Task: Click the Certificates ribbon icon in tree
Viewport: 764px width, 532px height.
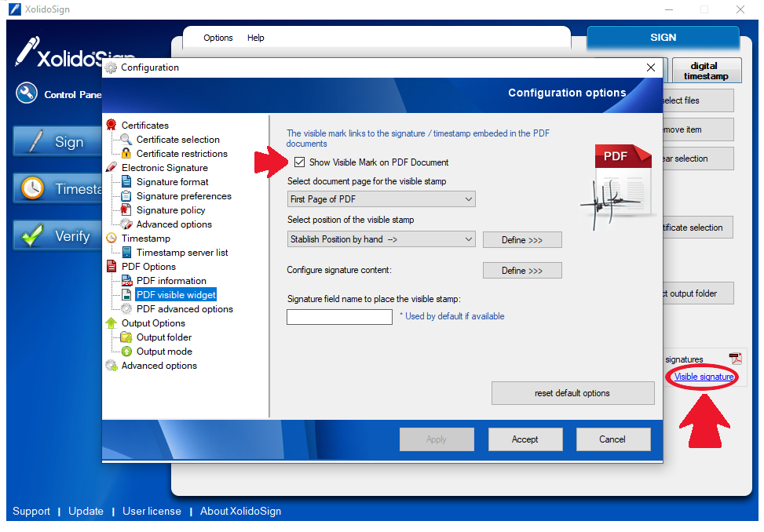Action: point(111,125)
